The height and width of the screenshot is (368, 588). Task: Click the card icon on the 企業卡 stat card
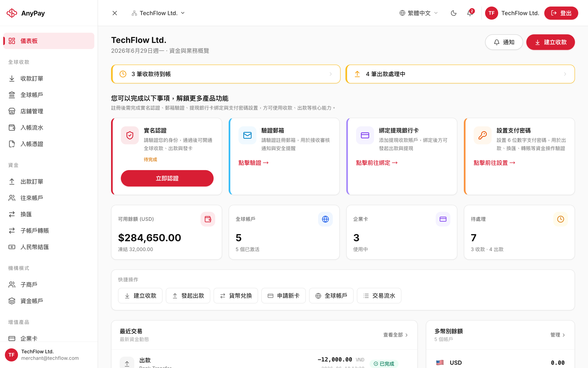[443, 219]
